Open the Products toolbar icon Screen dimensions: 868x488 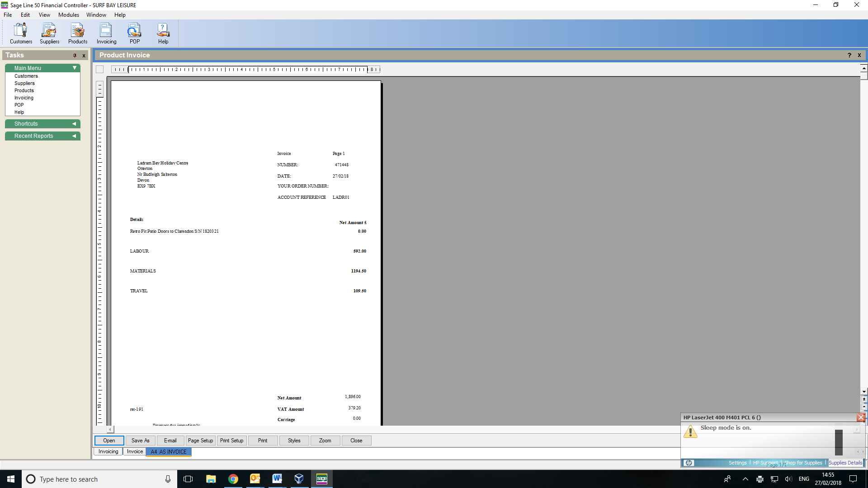point(78,33)
